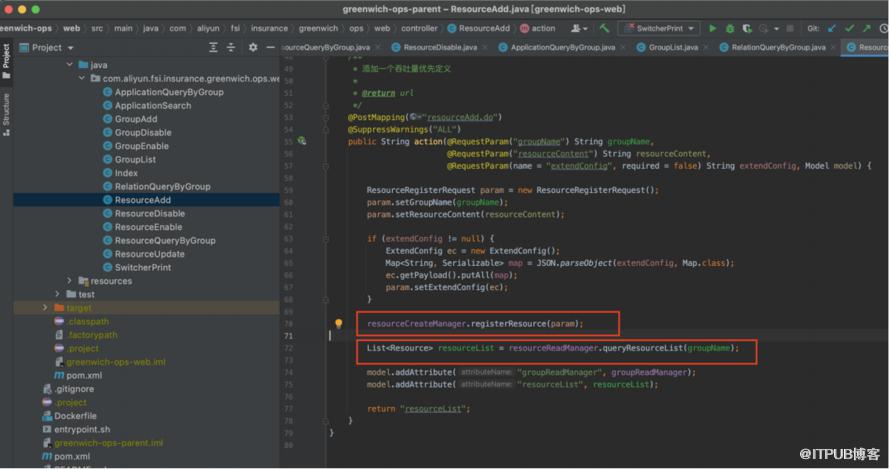Click the class icon beside ApplicationSearch
Screen dimensions: 890x469
tap(107, 105)
